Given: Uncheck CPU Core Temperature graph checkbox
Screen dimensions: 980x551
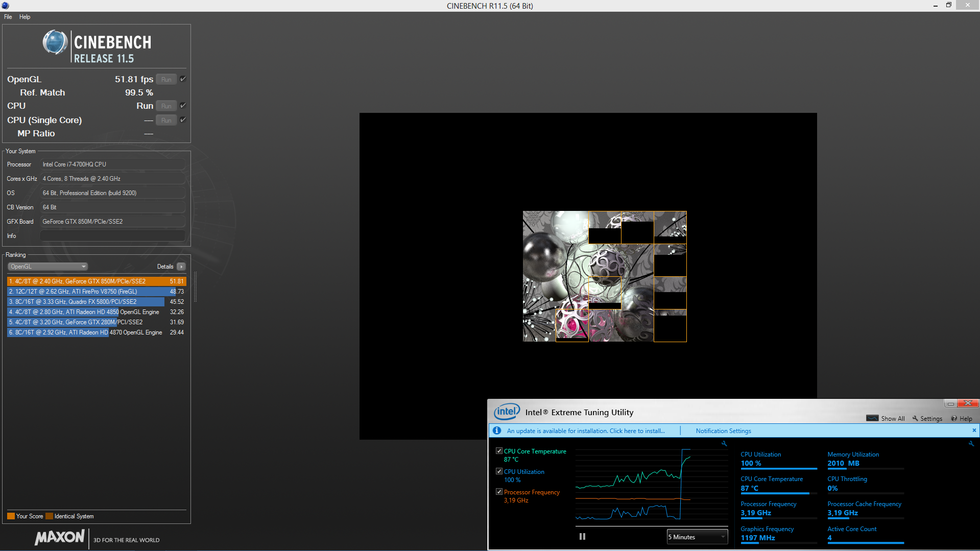Looking at the screenshot, I should (499, 451).
